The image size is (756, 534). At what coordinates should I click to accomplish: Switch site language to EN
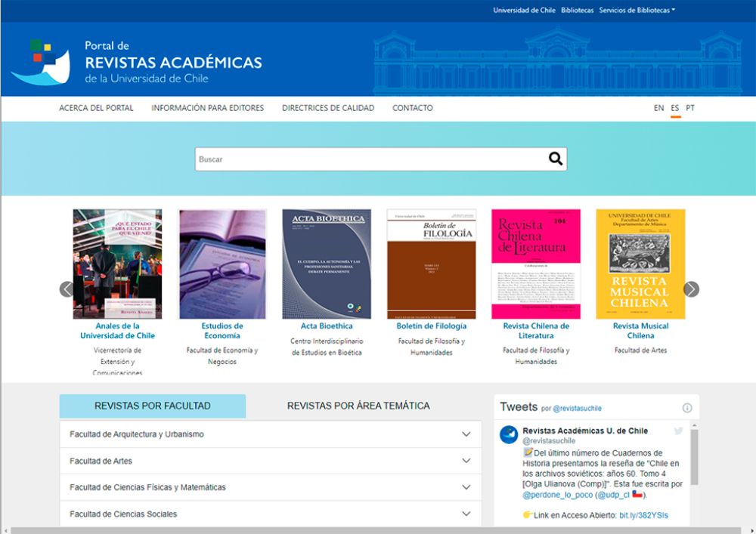point(658,108)
